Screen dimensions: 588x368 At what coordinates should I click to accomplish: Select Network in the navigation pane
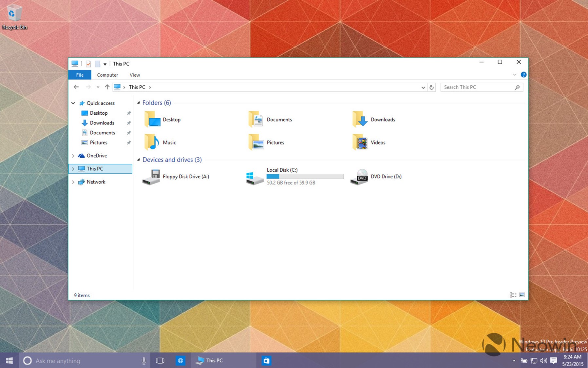pyautogui.click(x=96, y=182)
